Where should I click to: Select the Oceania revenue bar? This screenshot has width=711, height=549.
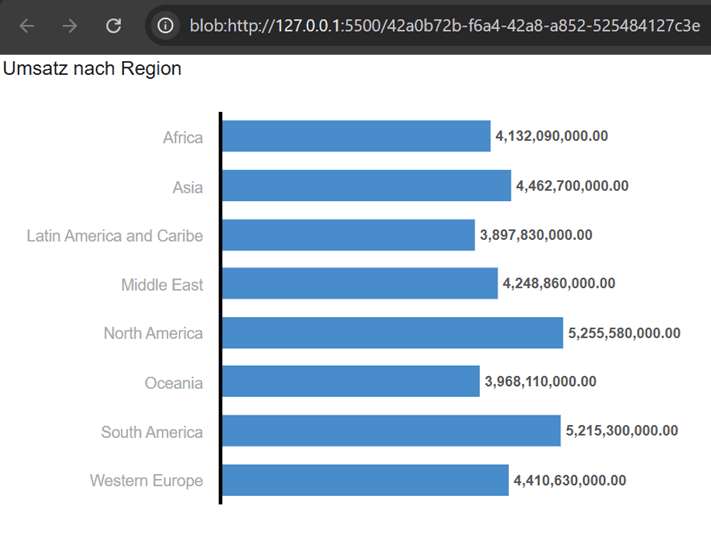pyautogui.click(x=350, y=382)
